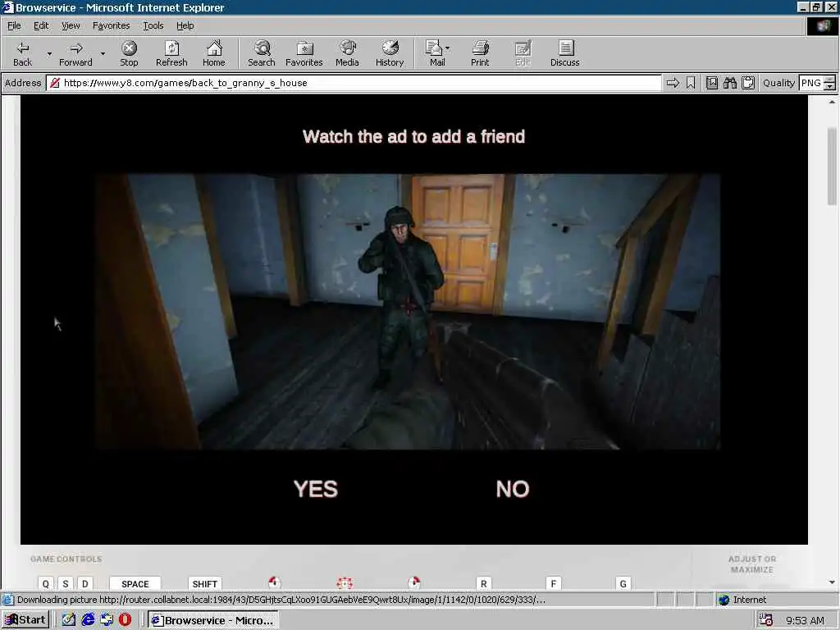This screenshot has width=840, height=630.
Task: Click the Downloading picture status bar text
Action: point(281,600)
